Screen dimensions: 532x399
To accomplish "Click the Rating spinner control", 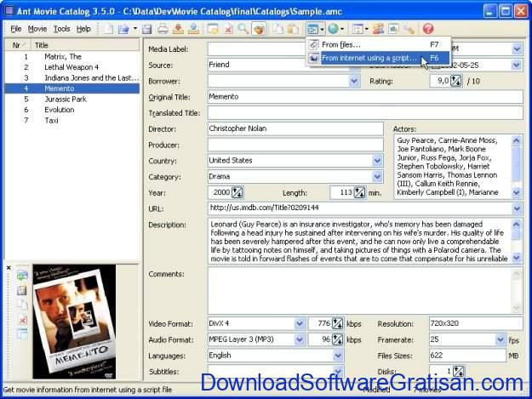I will pos(455,82).
